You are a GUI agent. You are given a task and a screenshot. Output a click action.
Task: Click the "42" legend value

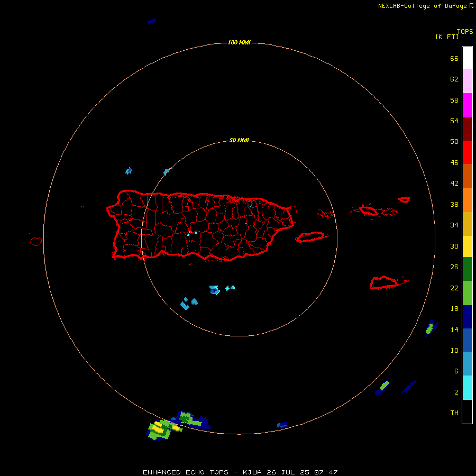coord(454,183)
